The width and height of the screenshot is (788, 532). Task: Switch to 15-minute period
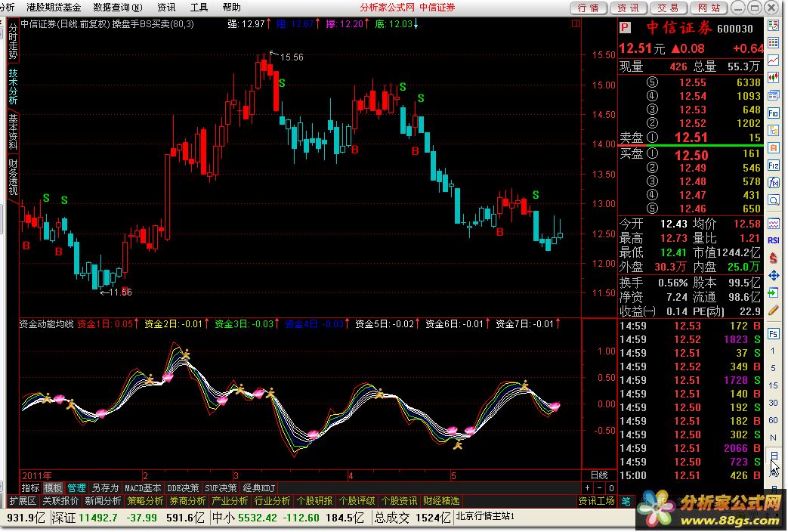pyautogui.click(x=773, y=385)
